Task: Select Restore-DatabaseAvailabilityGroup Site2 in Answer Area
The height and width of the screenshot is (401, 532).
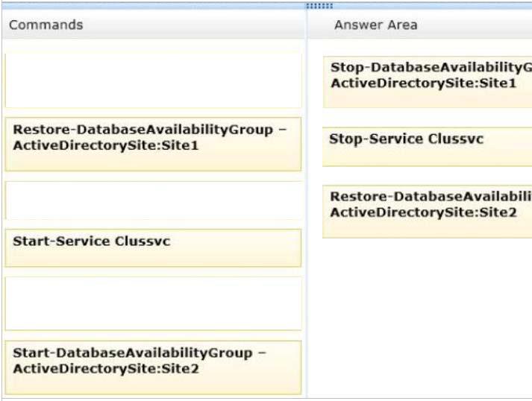Action: click(x=428, y=212)
